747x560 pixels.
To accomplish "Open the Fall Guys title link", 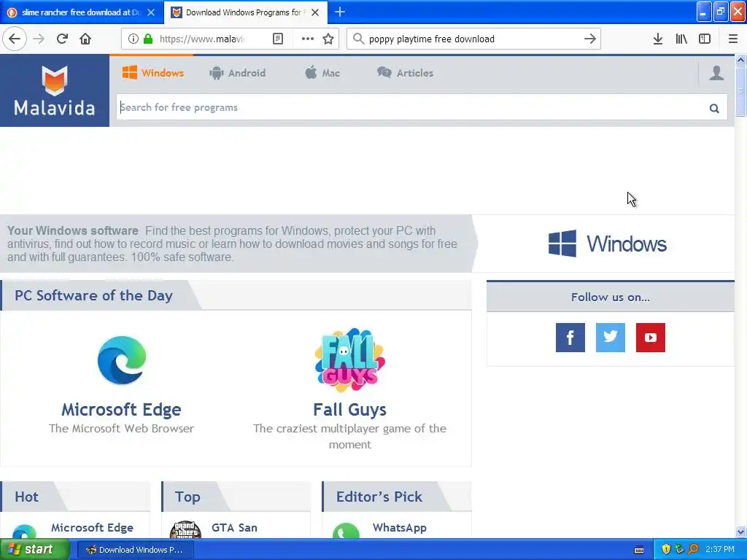I will tap(349, 410).
